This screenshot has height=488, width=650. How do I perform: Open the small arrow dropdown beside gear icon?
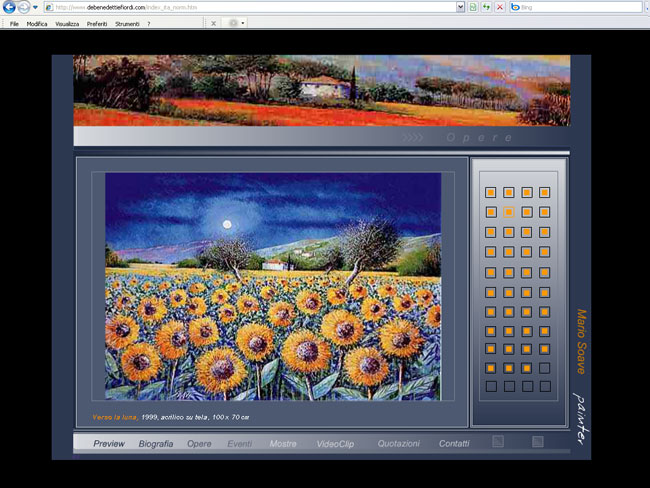click(x=243, y=23)
